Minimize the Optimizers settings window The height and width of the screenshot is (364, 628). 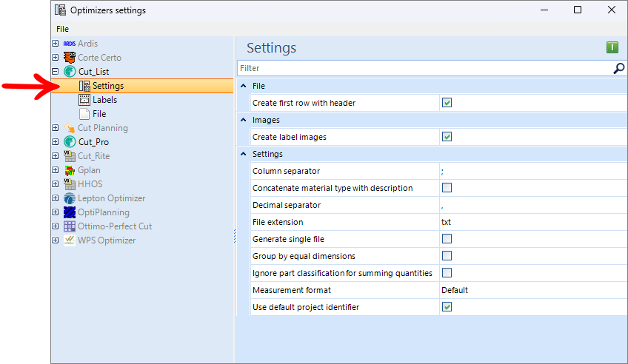click(544, 10)
